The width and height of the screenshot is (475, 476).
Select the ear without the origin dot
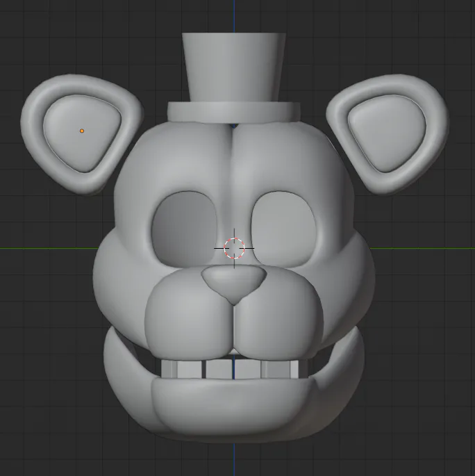click(387, 133)
